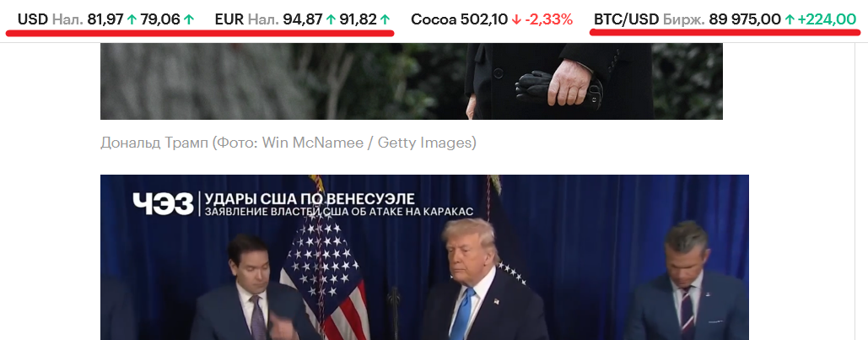The width and height of the screenshot is (868, 340).
Task: Click the 89 975,00 Bitcoin price
Action: coord(745,20)
